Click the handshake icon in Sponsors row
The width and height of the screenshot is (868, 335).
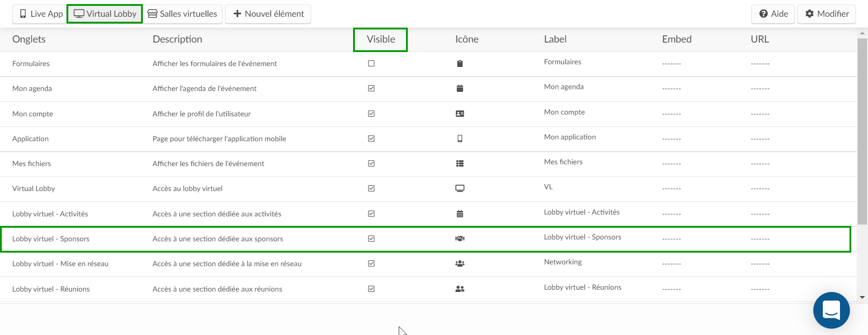coord(460,239)
